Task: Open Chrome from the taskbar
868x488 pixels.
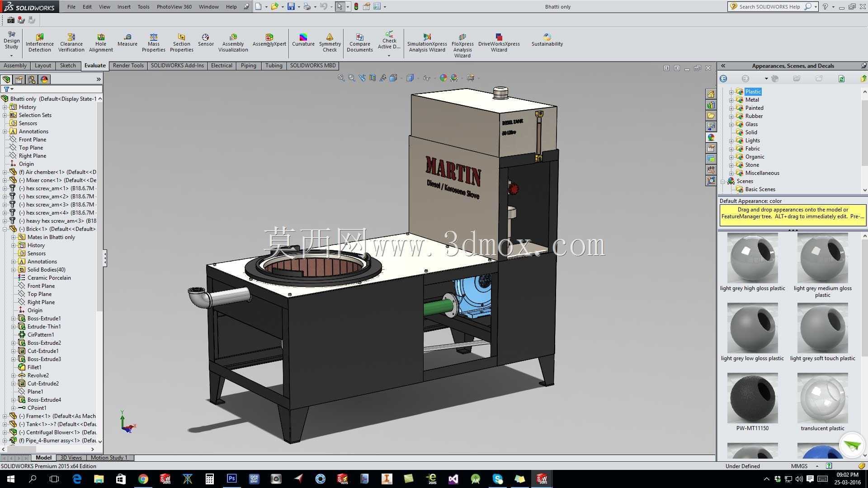Action: click(143, 479)
